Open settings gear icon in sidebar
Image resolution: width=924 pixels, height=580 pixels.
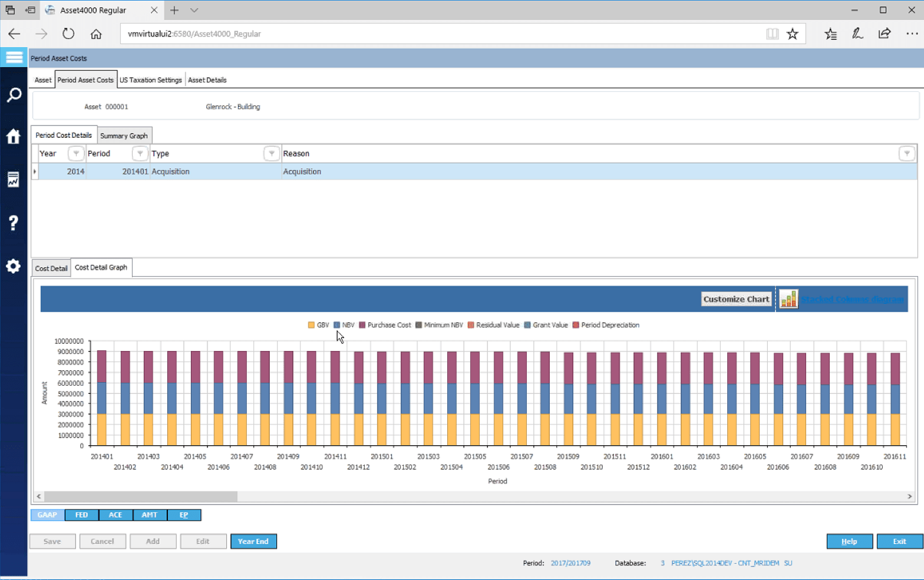(x=14, y=266)
